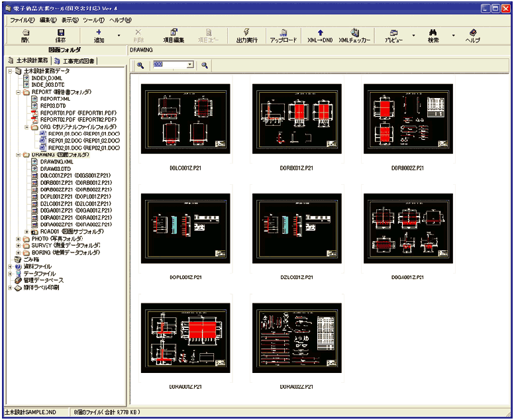Open the ヘルプ (Help) toolbar icon
Image resolution: width=514 pixels, height=420 pixels.
click(472, 35)
